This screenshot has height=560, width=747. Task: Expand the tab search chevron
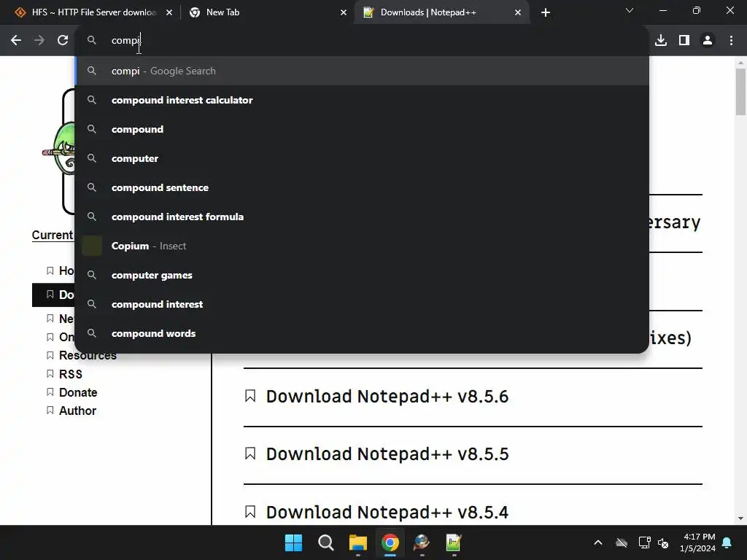[630, 10]
